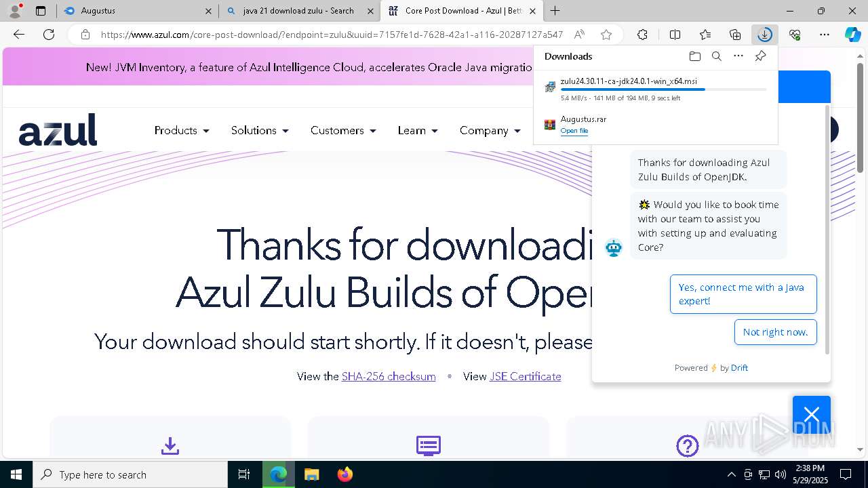Open the Extensions puzzle icon
The height and width of the screenshot is (488, 868).
coord(642,35)
